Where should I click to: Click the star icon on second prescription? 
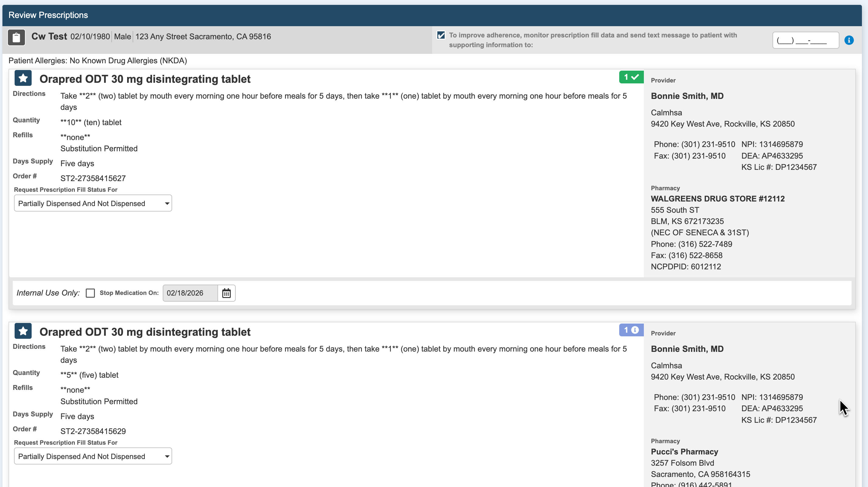23,331
